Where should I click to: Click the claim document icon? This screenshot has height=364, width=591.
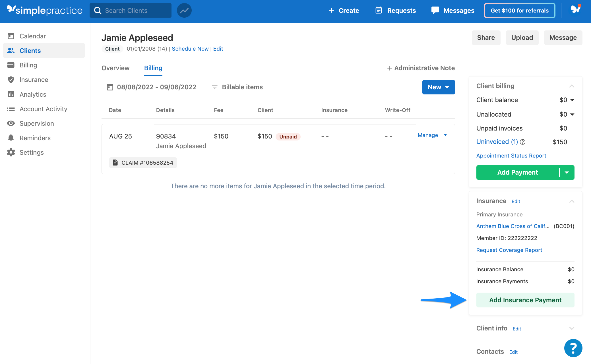click(115, 163)
